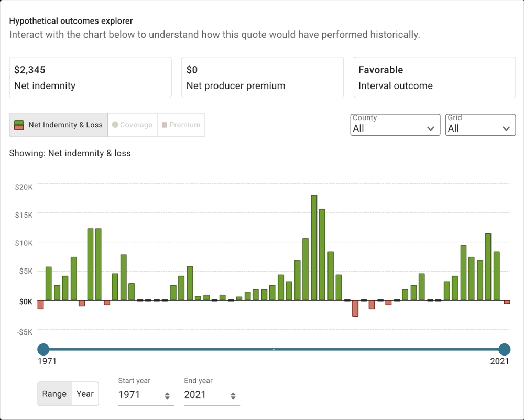524x420 pixels.
Task: Open the Grid dropdown
Action: pyautogui.click(x=480, y=125)
